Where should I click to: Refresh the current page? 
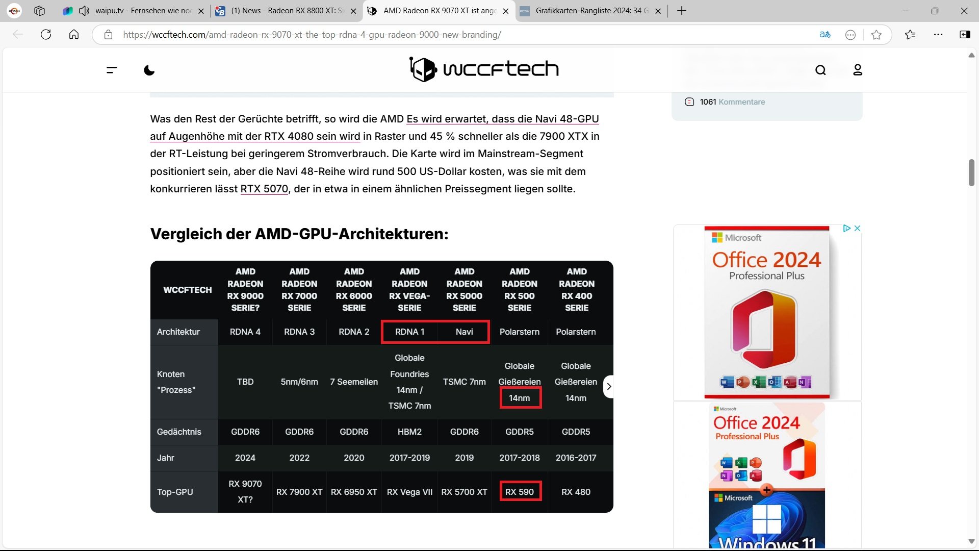(x=46, y=35)
